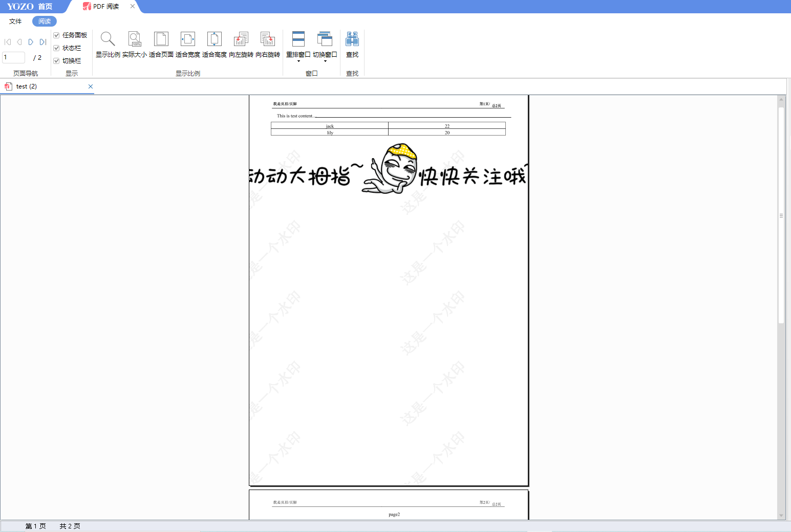791x532 pixels.
Task: Click the page number input field
Action: [14, 57]
